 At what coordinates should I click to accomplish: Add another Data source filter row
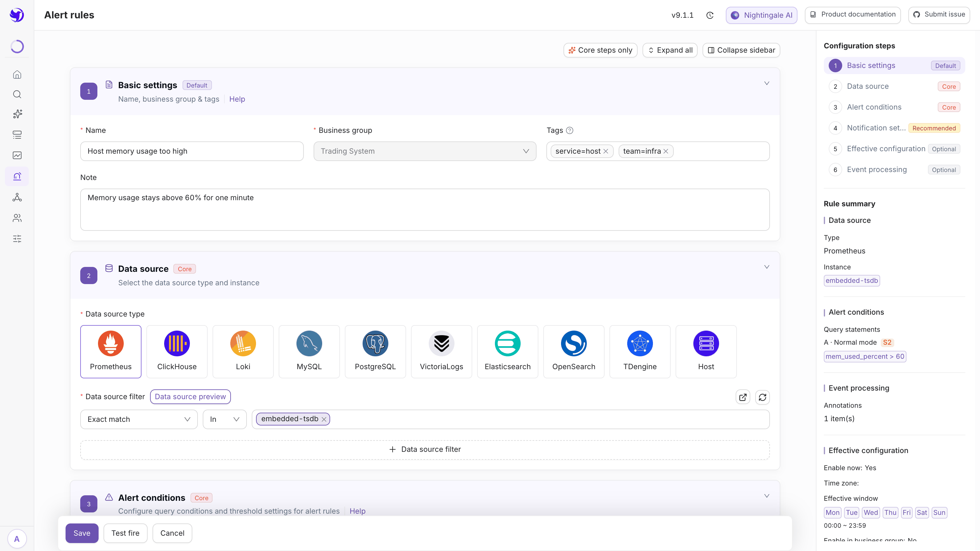coord(425,449)
